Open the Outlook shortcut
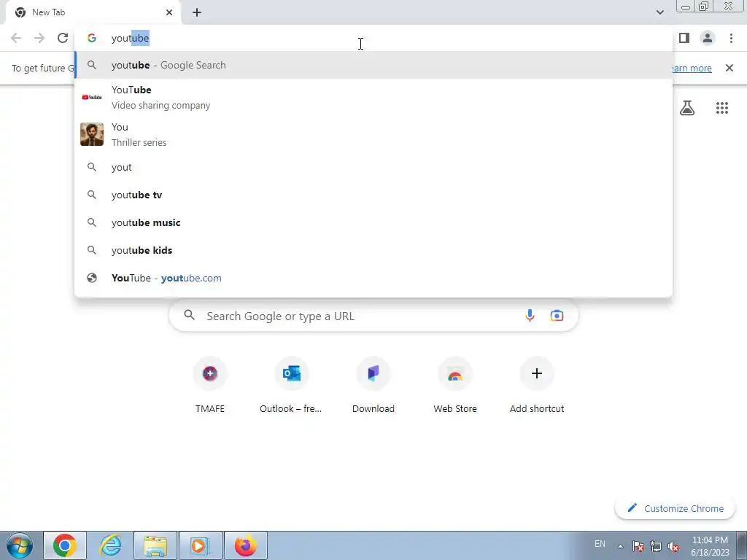 (x=291, y=386)
